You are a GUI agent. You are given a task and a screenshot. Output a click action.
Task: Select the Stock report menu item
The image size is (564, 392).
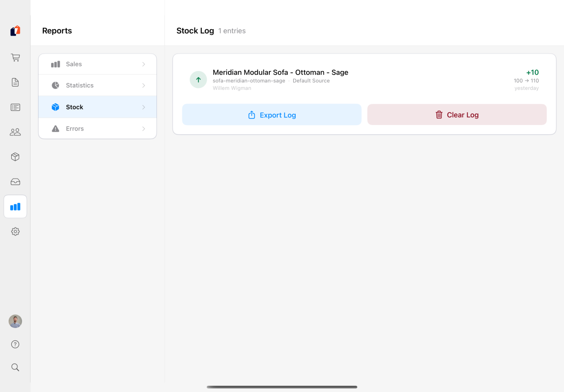(x=97, y=107)
